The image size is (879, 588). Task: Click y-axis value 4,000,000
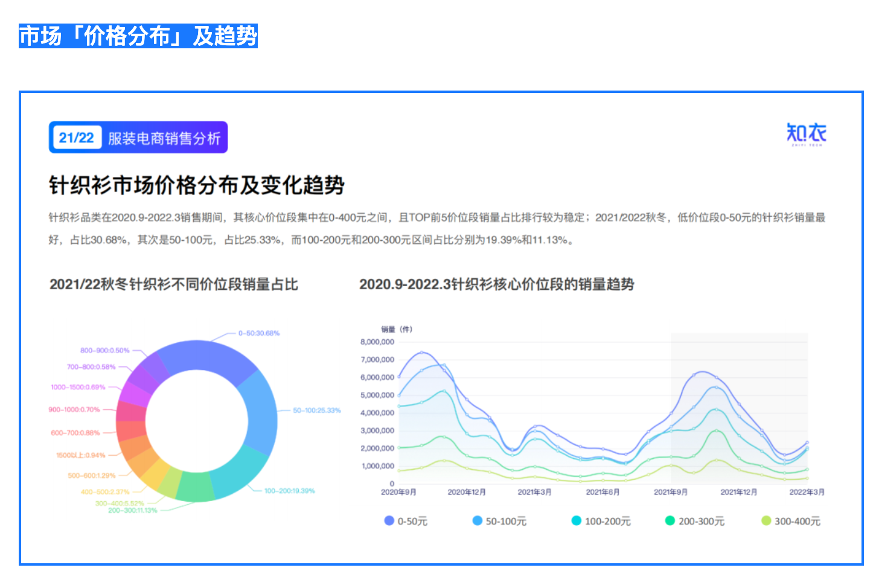[x=377, y=413]
